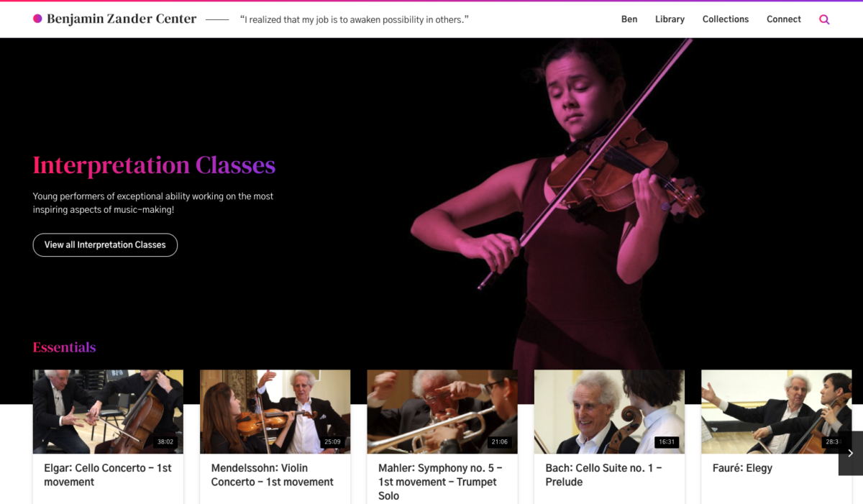Image resolution: width=863 pixels, height=504 pixels.
Task: Open the Elgar Cello Concerto video thumbnail
Action: click(108, 411)
